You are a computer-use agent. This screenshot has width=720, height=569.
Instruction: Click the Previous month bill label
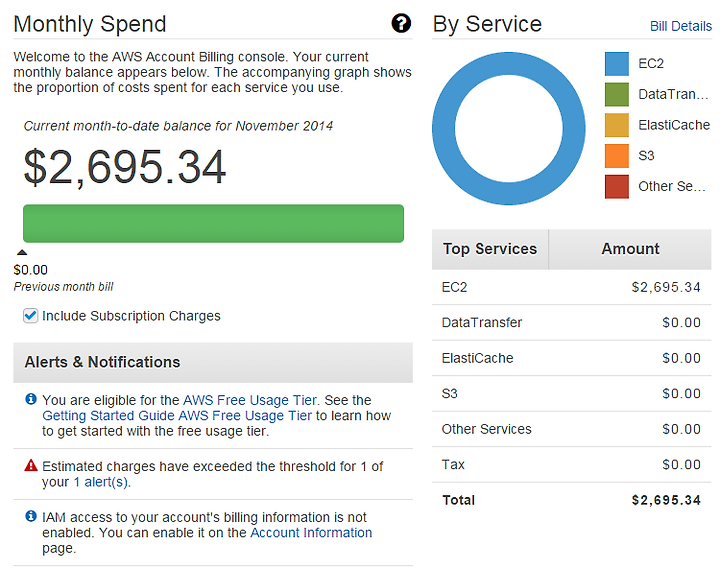coord(63,287)
